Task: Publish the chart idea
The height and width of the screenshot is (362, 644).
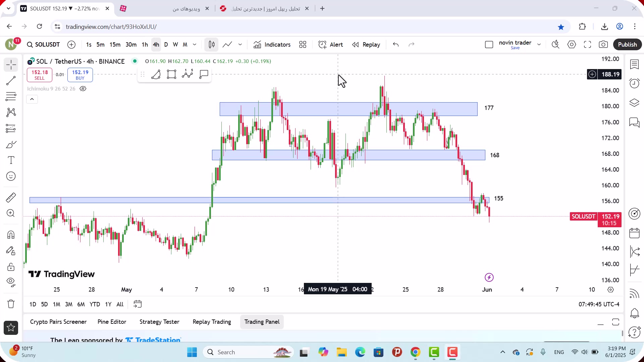Action: [627, 45]
